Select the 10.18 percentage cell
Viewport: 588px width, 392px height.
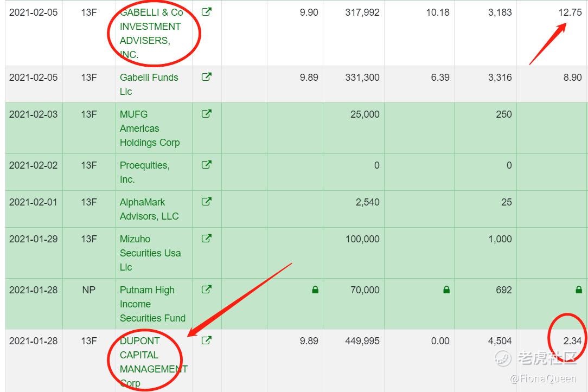[x=438, y=12]
